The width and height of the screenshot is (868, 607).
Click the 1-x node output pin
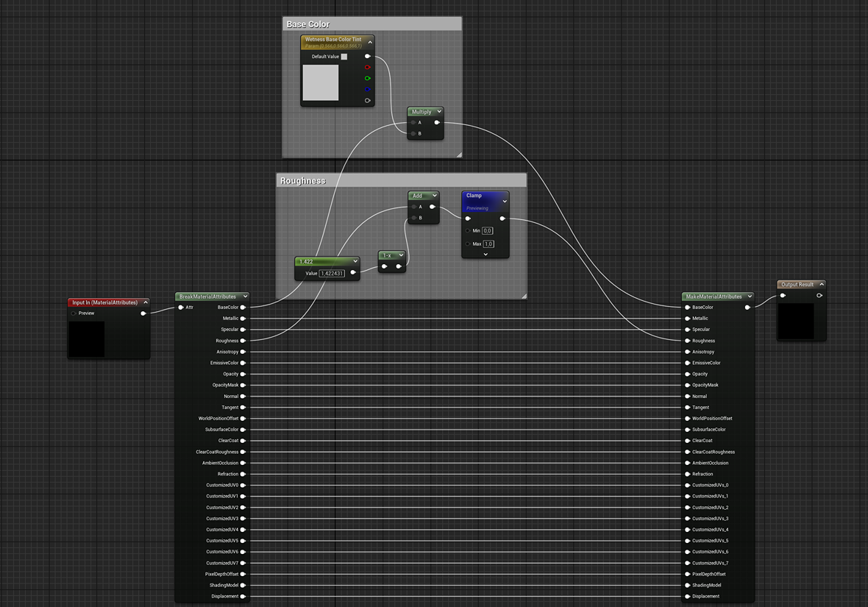pos(399,266)
